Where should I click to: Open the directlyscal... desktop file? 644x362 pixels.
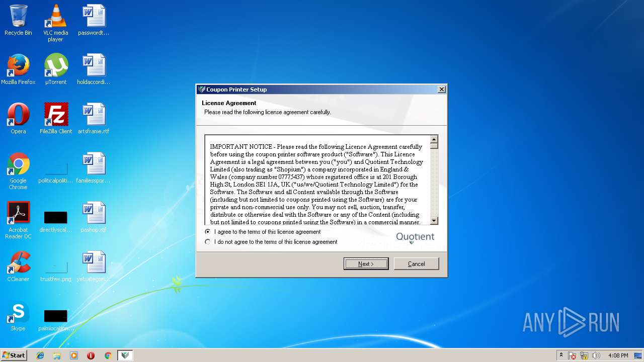(x=55, y=221)
